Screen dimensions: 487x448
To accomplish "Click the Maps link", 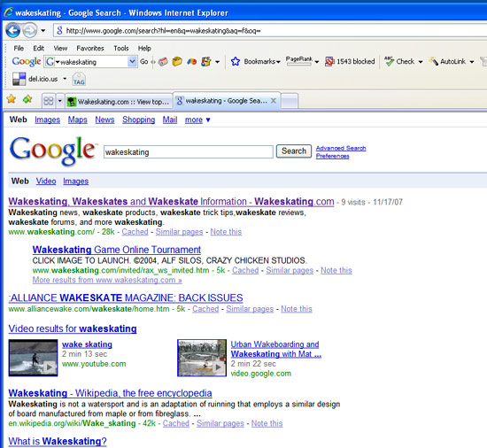I will tap(78, 120).
